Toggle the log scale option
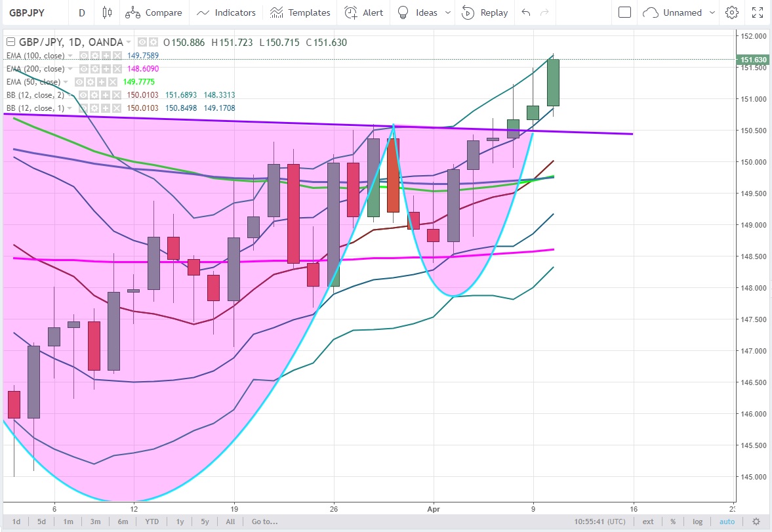The image size is (772, 532). pos(697,522)
